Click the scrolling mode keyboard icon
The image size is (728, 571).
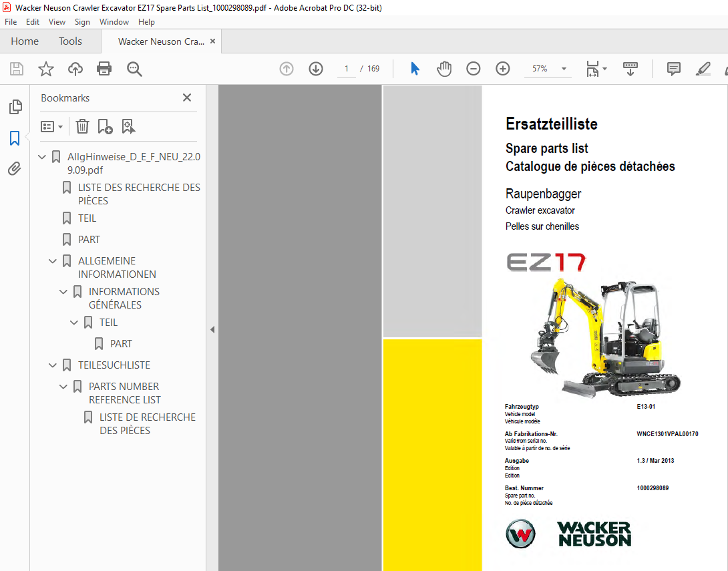click(x=630, y=69)
